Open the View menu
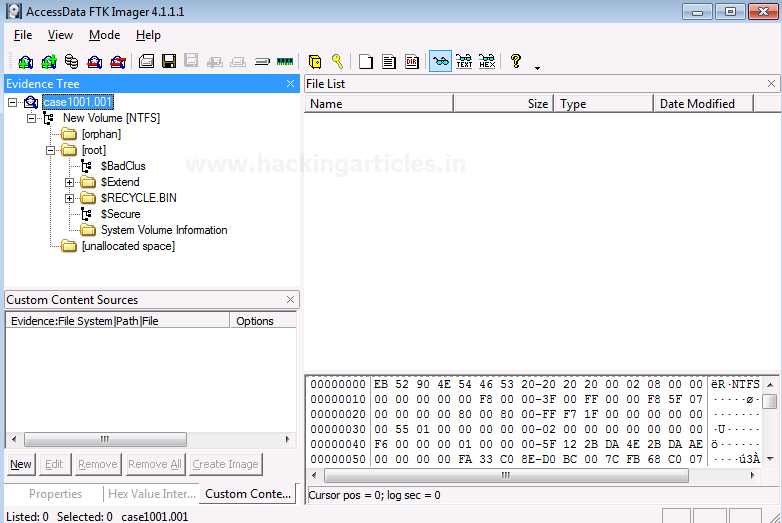The height and width of the screenshot is (523, 782). point(60,35)
